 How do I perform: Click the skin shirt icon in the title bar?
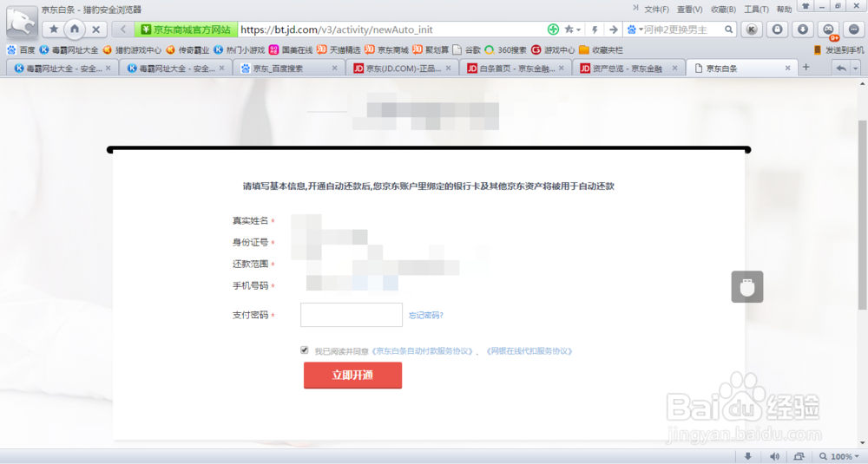pos(806,6)
